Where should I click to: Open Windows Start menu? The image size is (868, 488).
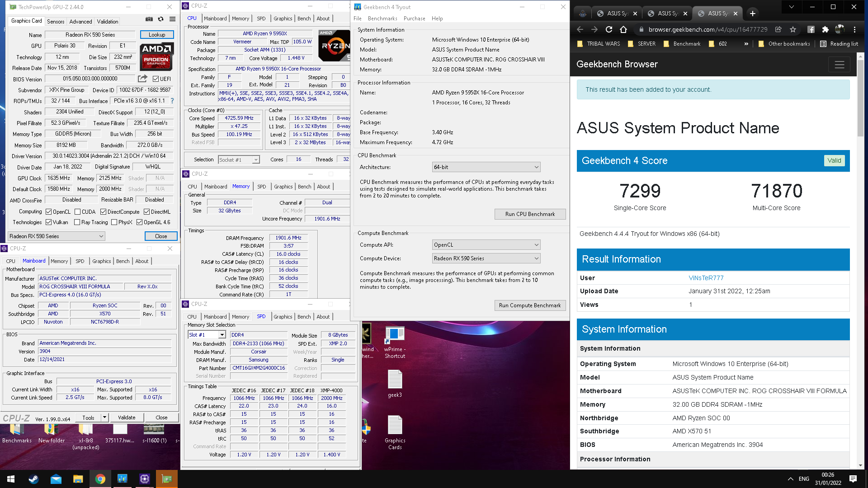coord(11,479)
